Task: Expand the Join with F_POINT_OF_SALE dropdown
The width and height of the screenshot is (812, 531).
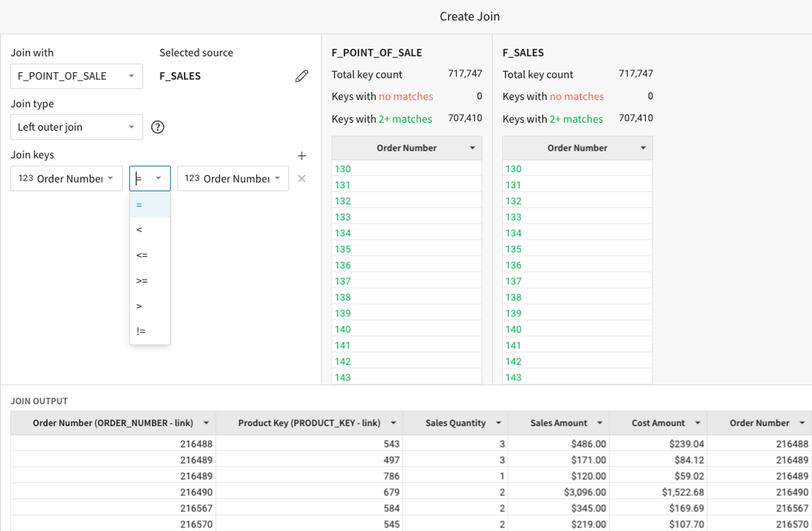Action: (x=77, y=76)
